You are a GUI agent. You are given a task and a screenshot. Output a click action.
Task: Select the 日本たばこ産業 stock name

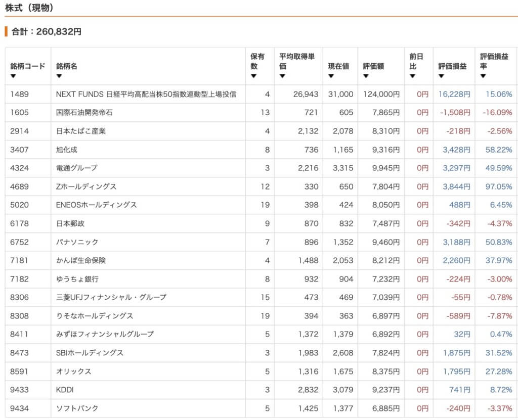(x=81, y=131)
